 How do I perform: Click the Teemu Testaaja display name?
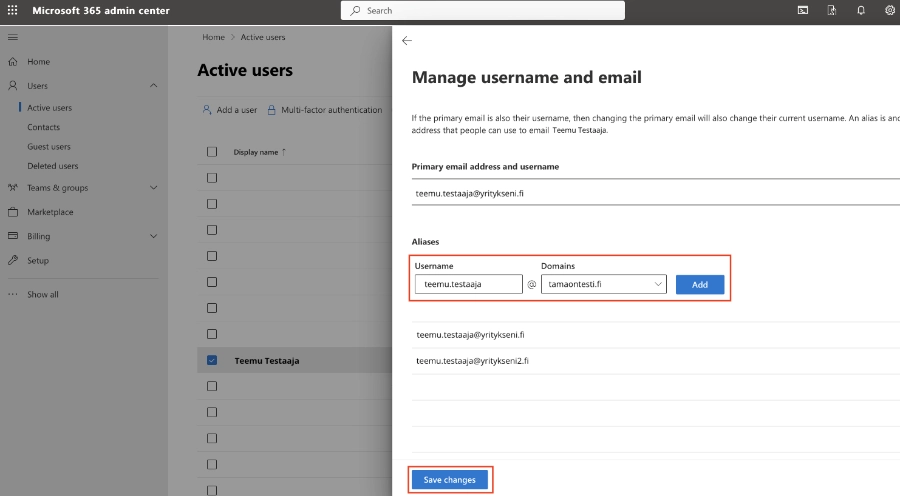(267, 361)
